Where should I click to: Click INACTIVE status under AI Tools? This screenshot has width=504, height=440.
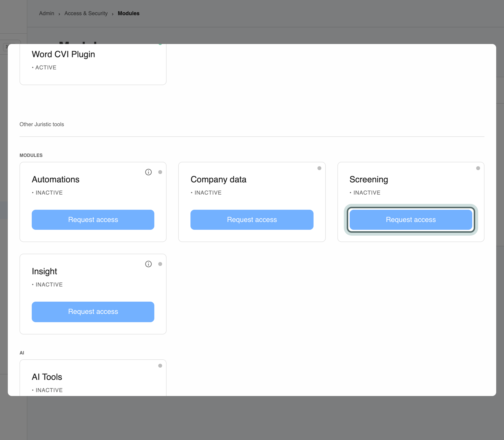(x=47, y=390)
